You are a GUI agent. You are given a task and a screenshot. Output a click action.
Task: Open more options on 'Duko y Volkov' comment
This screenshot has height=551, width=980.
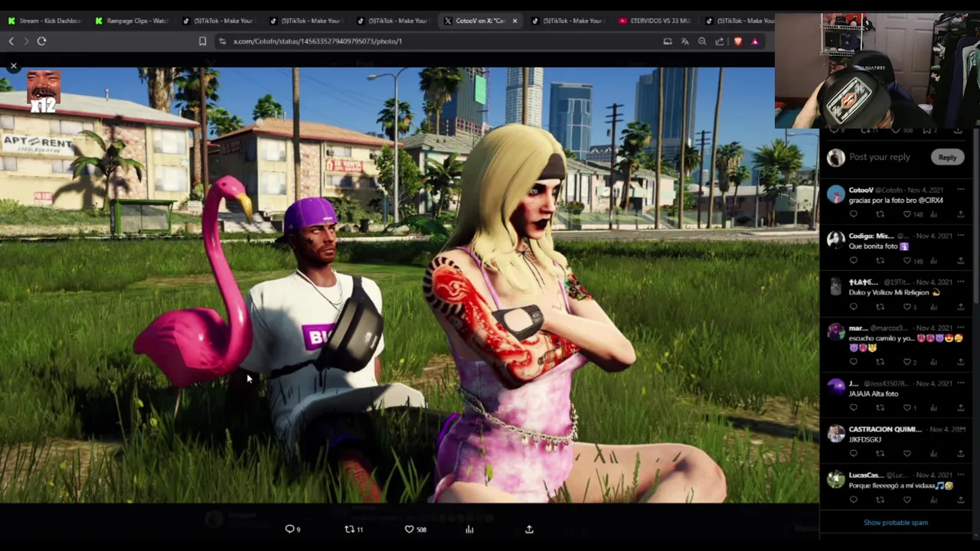pos(960,282)
